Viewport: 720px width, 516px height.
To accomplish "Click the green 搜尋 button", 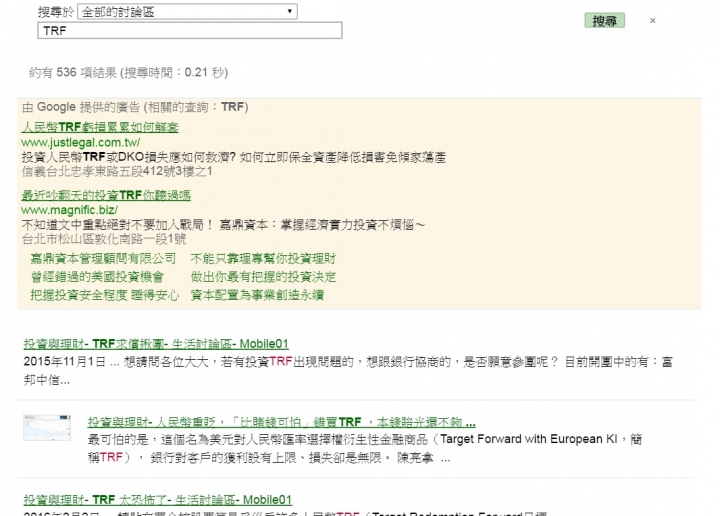I will click(x=604, y=21).
